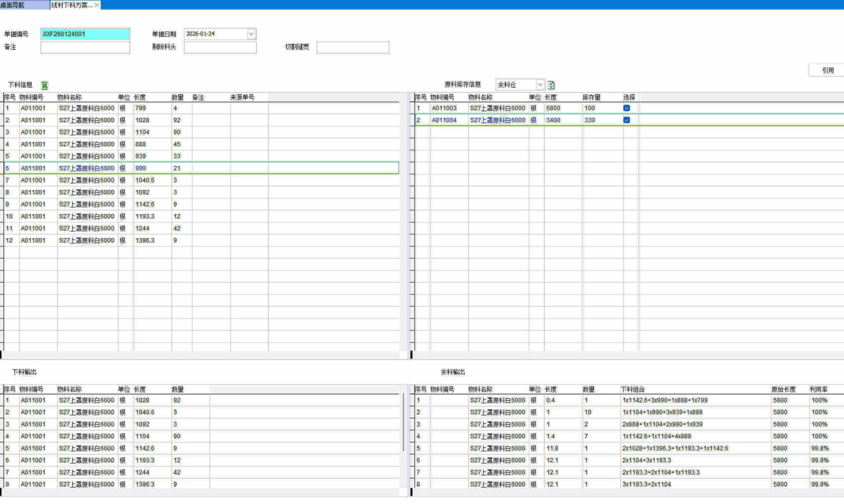844x504 pixels.
Task: Click the Excel import icon beside 下料信息
Action: (x=44, y=85)
